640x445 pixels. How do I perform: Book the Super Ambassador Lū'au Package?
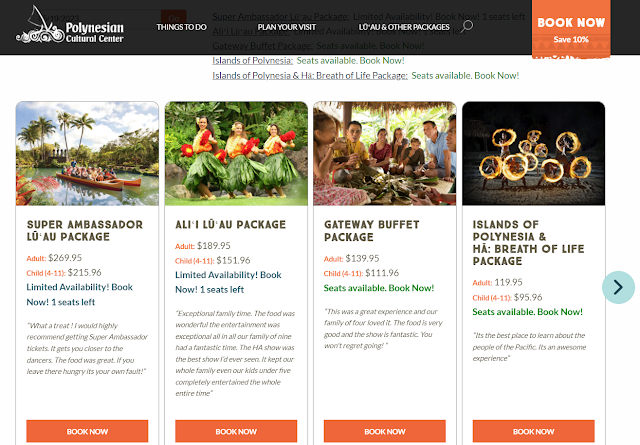coord(87,431)
